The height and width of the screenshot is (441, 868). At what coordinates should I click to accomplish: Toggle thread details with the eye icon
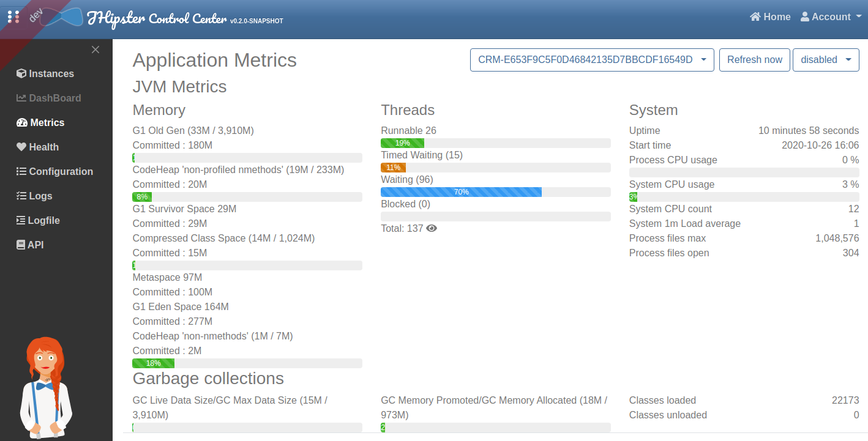(432, 228)
